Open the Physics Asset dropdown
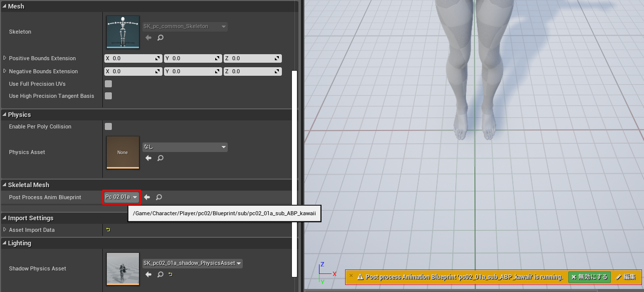The width and height of the screenshot is (644, 292). click(x=185, y=147)
